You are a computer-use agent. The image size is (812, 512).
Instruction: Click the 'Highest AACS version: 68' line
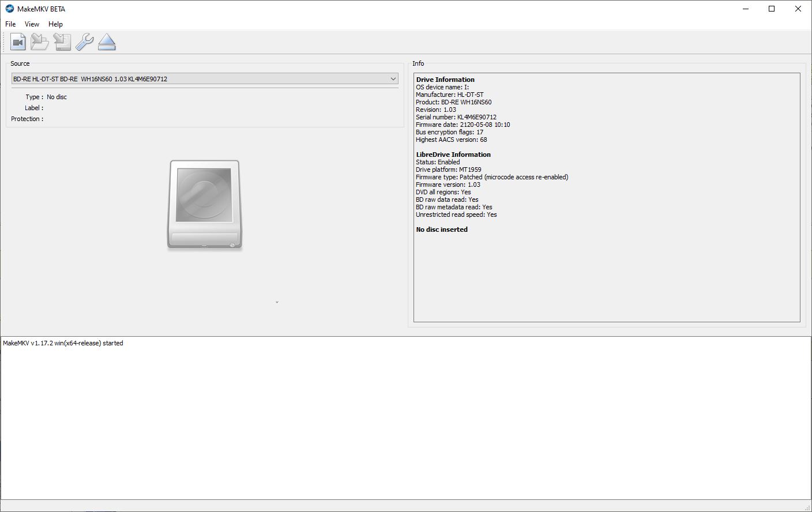(x=452, y=140)
